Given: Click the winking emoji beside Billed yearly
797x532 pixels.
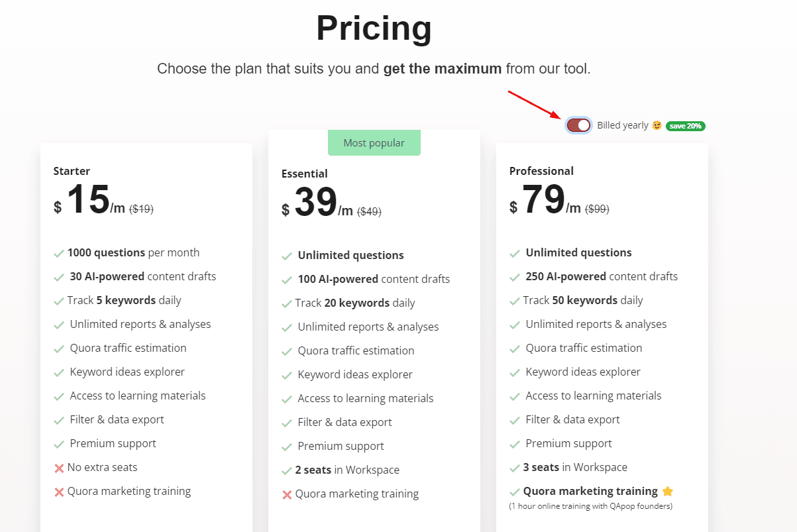Looking at the screenshot, I should pyautogui.click(x=657, y=125).
